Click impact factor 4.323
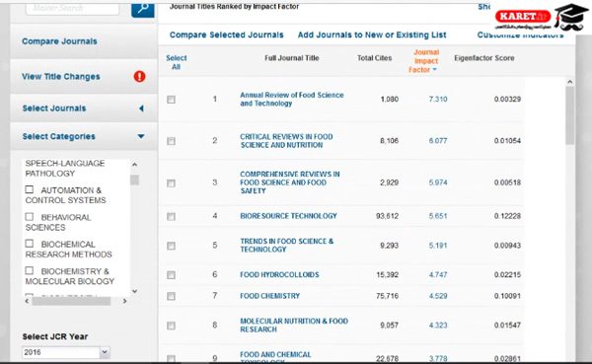 (438, 326)
